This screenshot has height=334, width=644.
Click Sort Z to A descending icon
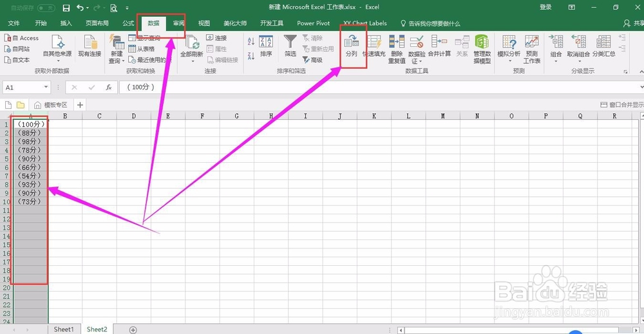[x=251, y=55]
